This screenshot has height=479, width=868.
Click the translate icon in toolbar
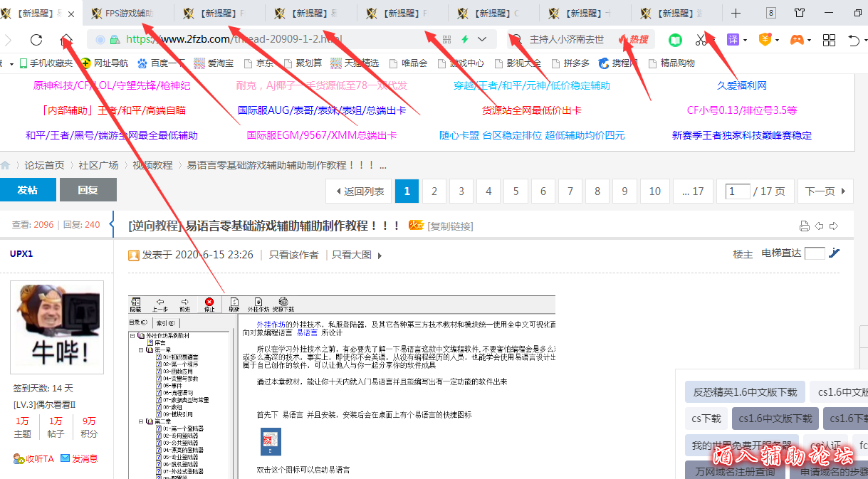[733, 40]
